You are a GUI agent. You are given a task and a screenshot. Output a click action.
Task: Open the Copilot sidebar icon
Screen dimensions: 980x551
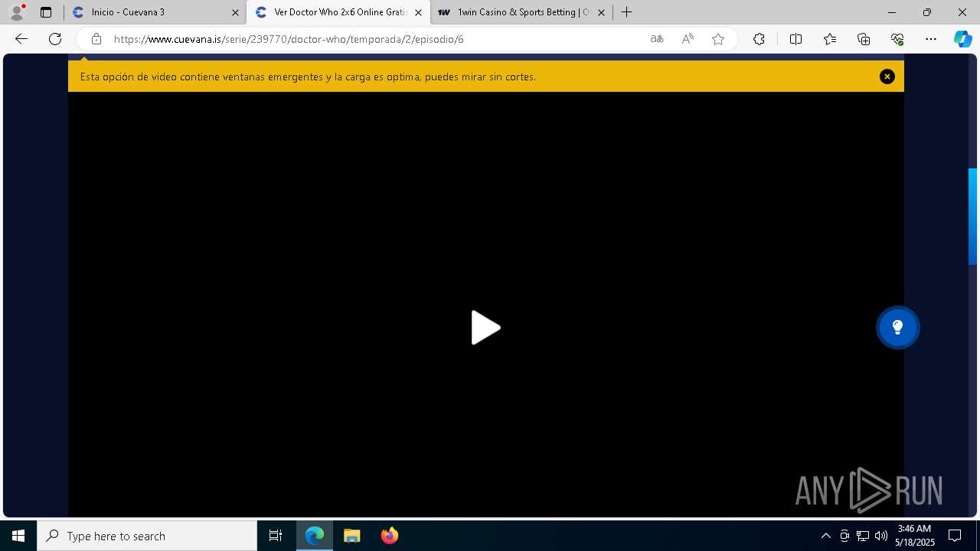(x=962, y=39)
